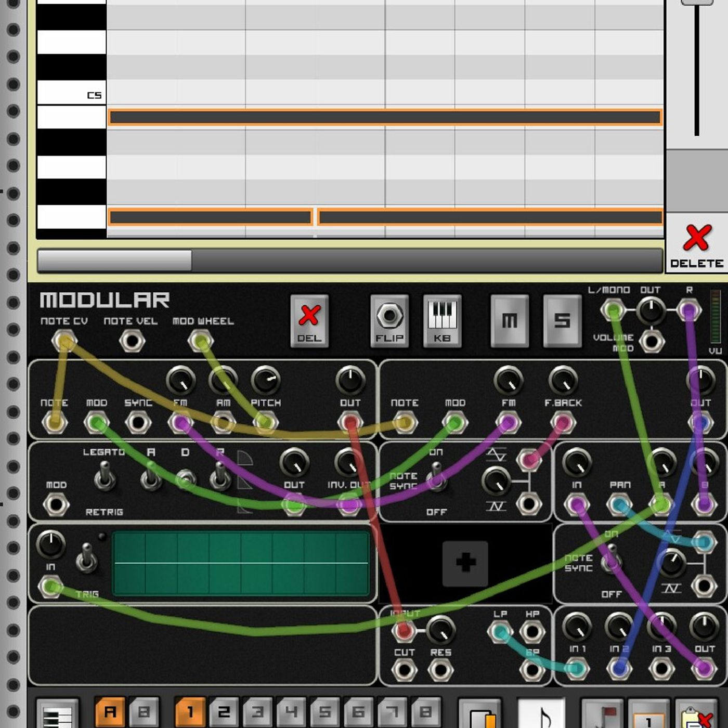
Task: Toggle the Legato/Retrig switch
Action: pos(105,477)
